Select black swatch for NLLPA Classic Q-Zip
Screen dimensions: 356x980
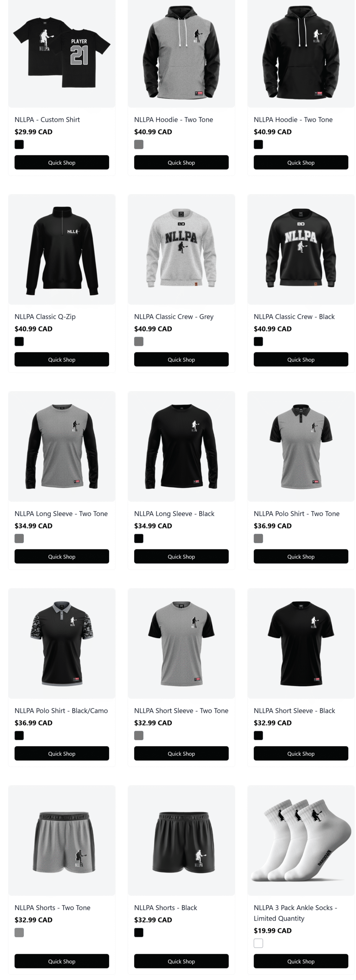(x=19, y=341)
